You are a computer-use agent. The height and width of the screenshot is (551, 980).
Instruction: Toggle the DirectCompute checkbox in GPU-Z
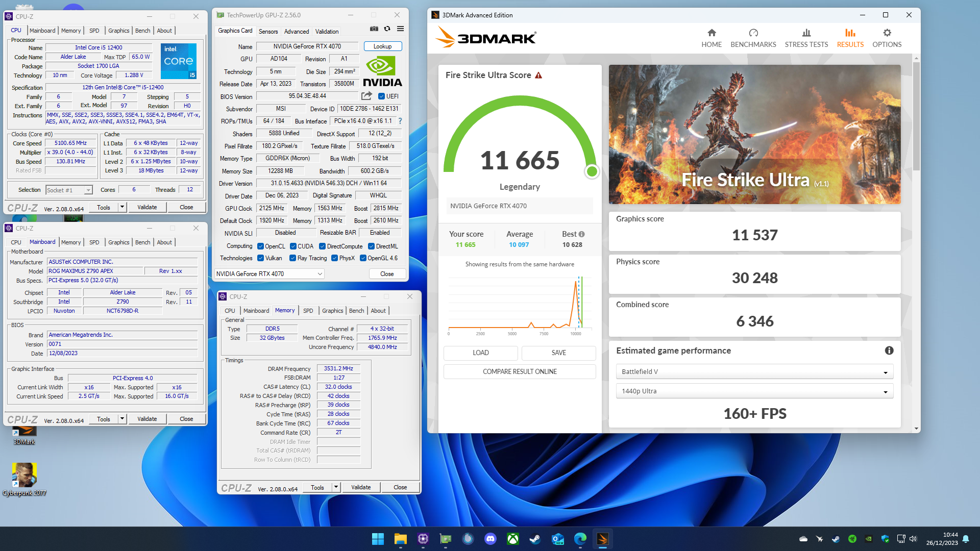click(x=322, y=246)
